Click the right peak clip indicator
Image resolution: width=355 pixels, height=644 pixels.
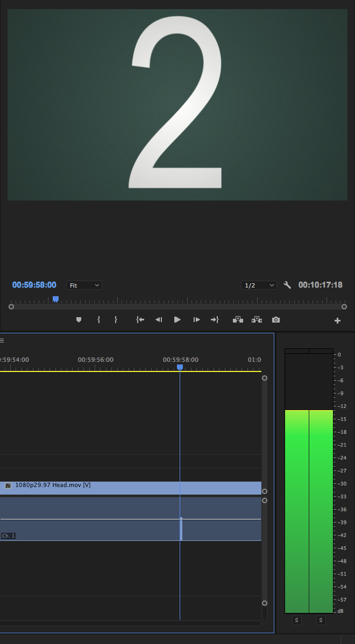click(x=321, y=350)
